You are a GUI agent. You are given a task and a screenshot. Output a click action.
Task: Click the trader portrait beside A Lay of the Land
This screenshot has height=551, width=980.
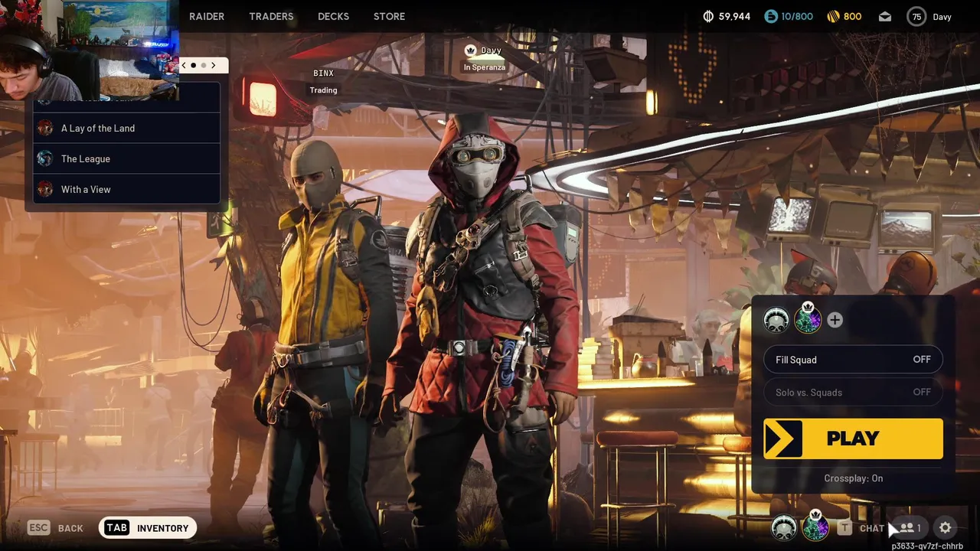tap(45, 128)
